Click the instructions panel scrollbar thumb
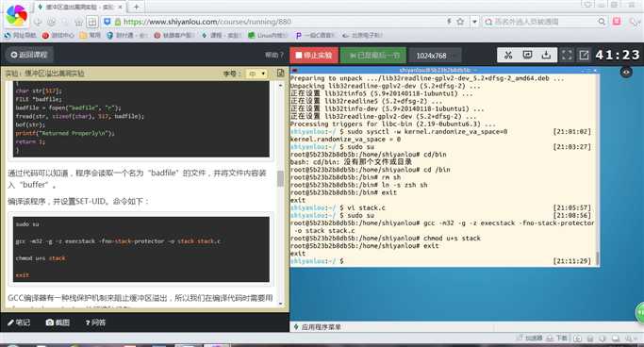644x347 pixels. click(281, 178)
